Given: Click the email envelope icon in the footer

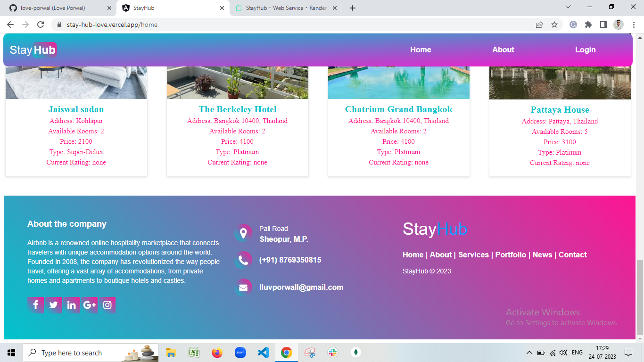Looking at the screenshot, I should pos(243,287).
